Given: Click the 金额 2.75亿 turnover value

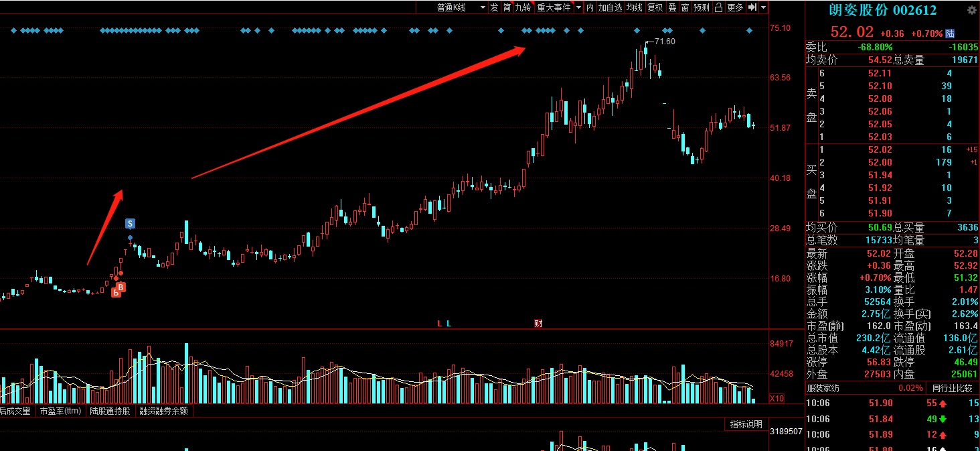Looking at the screenshot, I should 877,314.
